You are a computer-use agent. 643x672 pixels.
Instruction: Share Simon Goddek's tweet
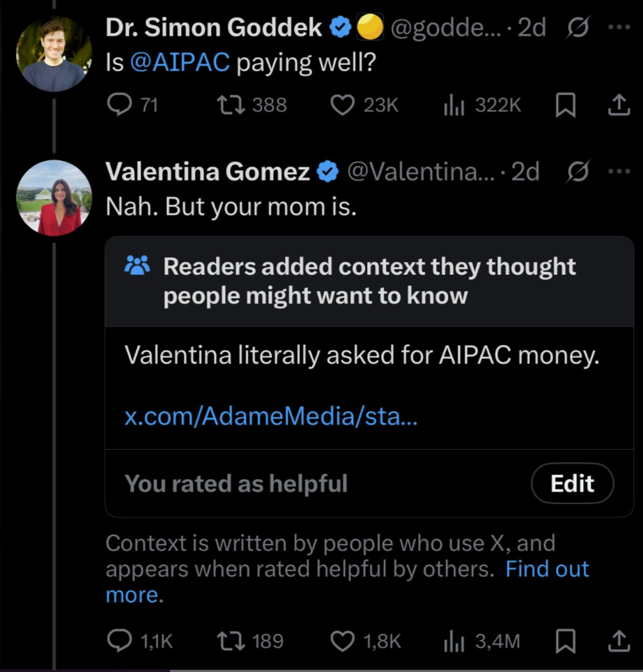coord(617,105)
